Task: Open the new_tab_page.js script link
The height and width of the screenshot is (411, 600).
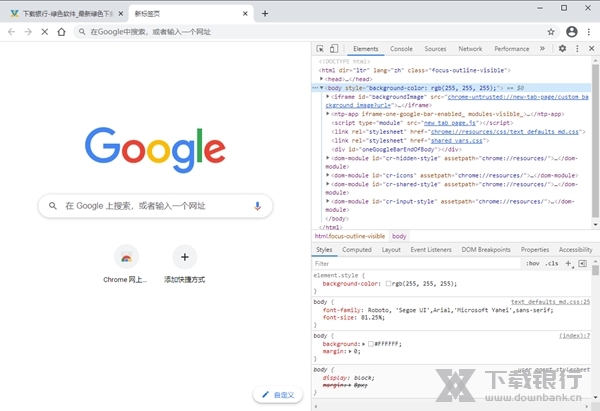Action: (450, 123)
